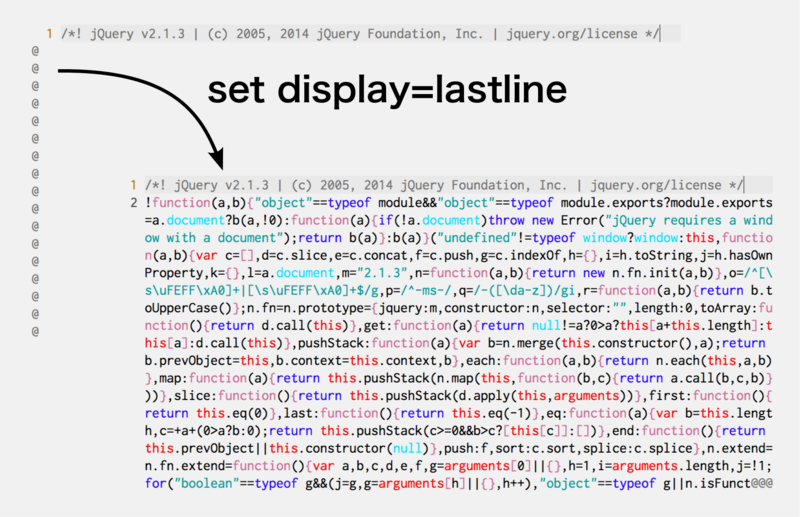This screenshot has width=800, height=517.
Task: Click the row starting with his[a]:d.call(this)},pushStack
Action: click(x=455, y=343)
